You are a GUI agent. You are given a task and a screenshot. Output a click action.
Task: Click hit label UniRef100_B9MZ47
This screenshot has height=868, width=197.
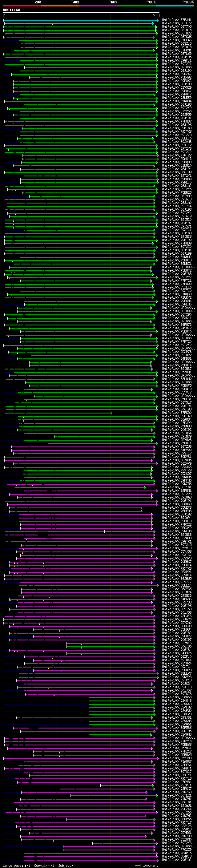pyautogui.click(x=176, y=74)
